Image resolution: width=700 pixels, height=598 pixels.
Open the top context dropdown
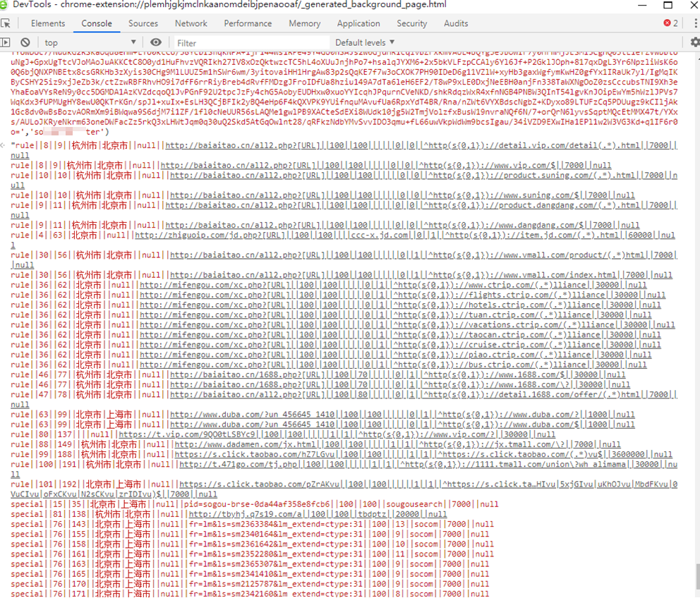point(90,42)
